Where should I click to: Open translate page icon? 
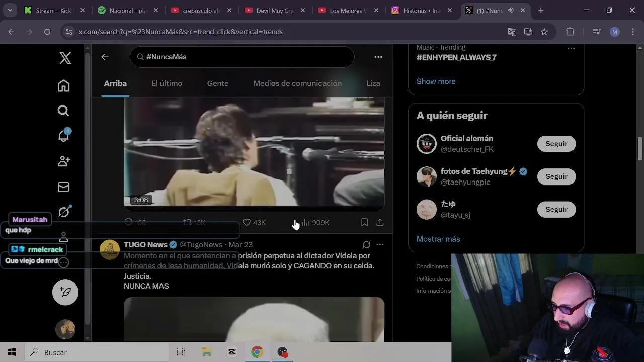[512, 32]
